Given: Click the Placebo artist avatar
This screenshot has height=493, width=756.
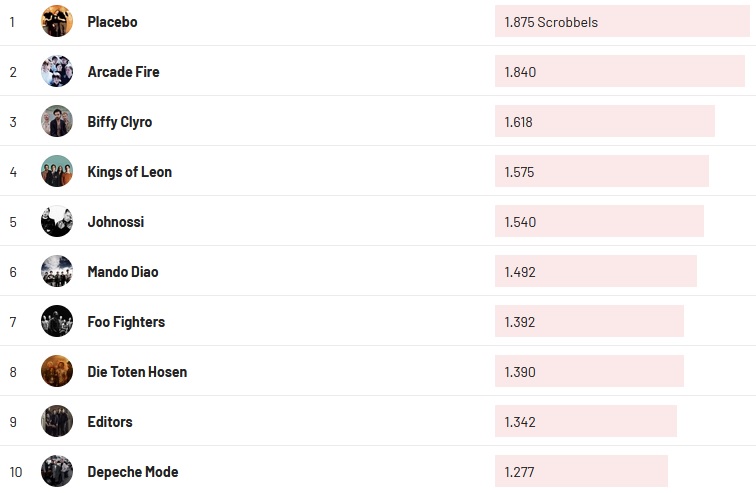Looking at the screenshot, I should point(57,21).
